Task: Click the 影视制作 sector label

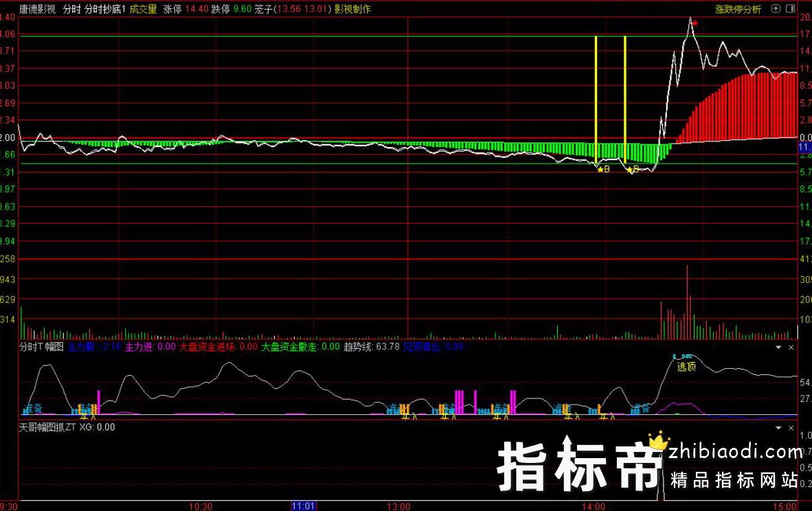Action: tap(352, 9)
